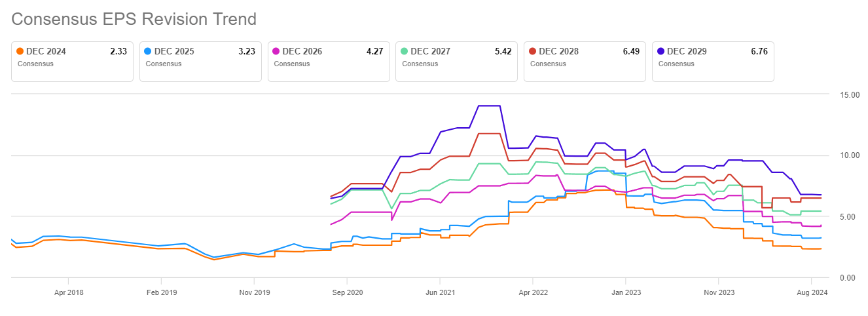Click the red dot beside DEC 2028
868x316 pixels.
533,51
